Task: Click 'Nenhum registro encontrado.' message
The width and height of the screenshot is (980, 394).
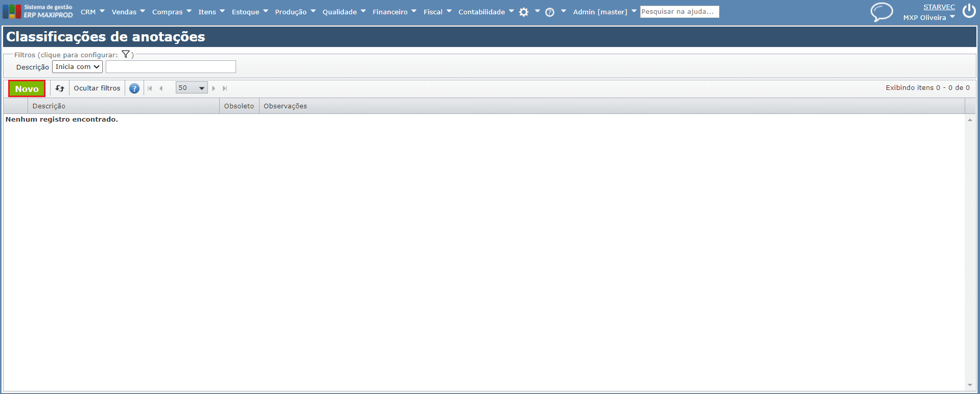Action: [62, 119]
